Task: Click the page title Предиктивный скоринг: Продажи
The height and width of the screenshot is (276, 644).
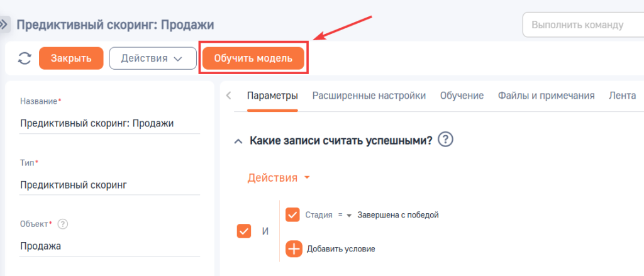Action: 115,25
